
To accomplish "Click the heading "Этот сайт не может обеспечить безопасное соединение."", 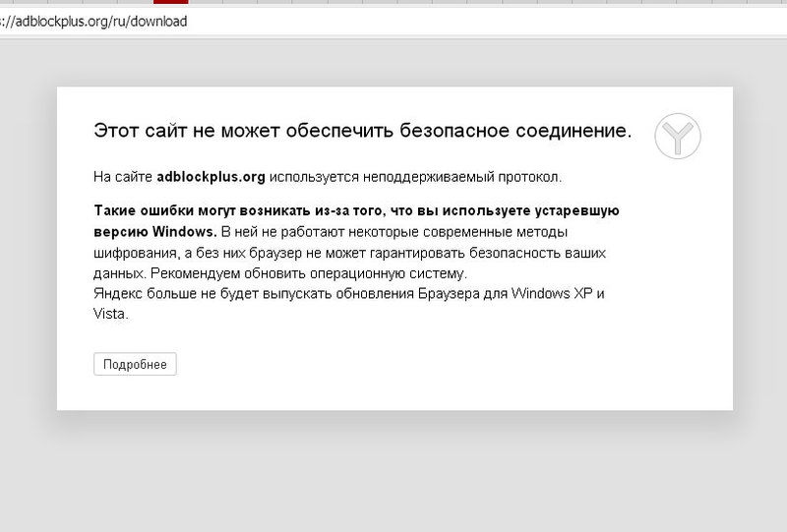I will 362,131.
